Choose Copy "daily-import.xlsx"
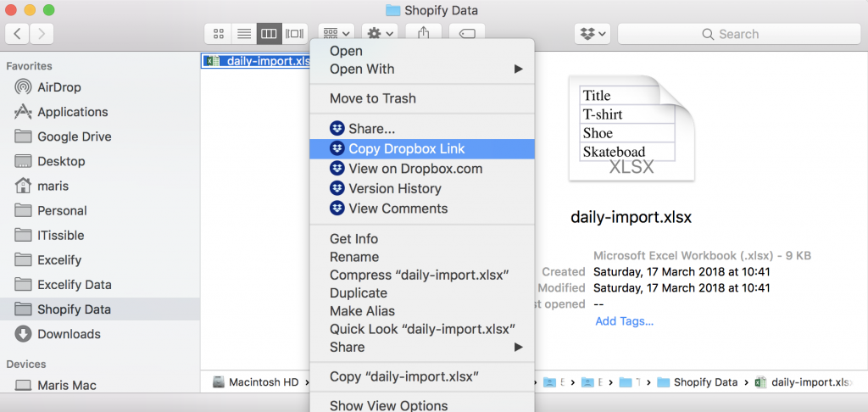Viewport: 868px width, 412px height. pos(422,376)
